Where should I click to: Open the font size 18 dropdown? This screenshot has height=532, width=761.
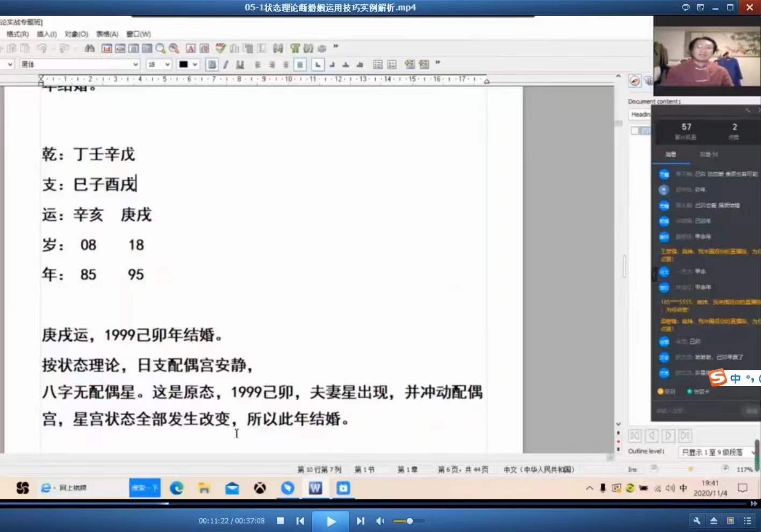click(167, 64)
